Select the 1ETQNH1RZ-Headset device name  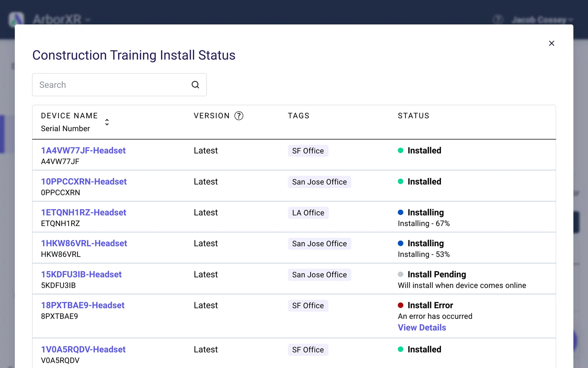pos(83,212)
